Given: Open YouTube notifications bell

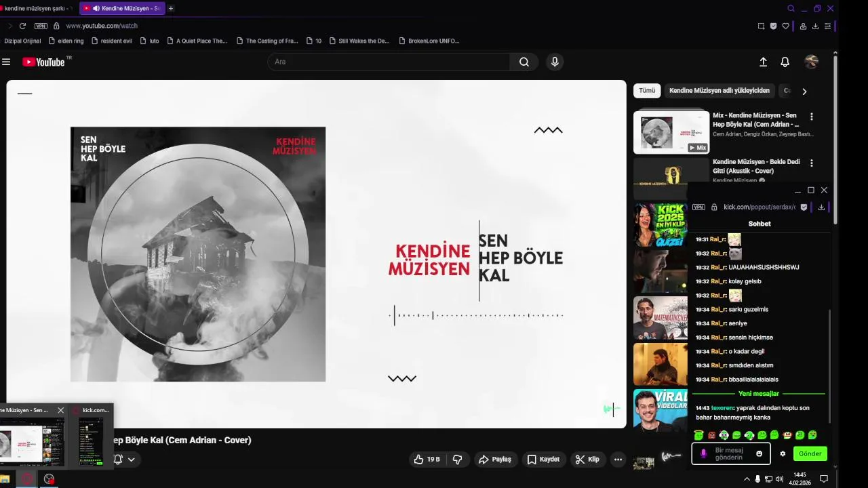Looking at the screenshot, I should pos(785,62).
